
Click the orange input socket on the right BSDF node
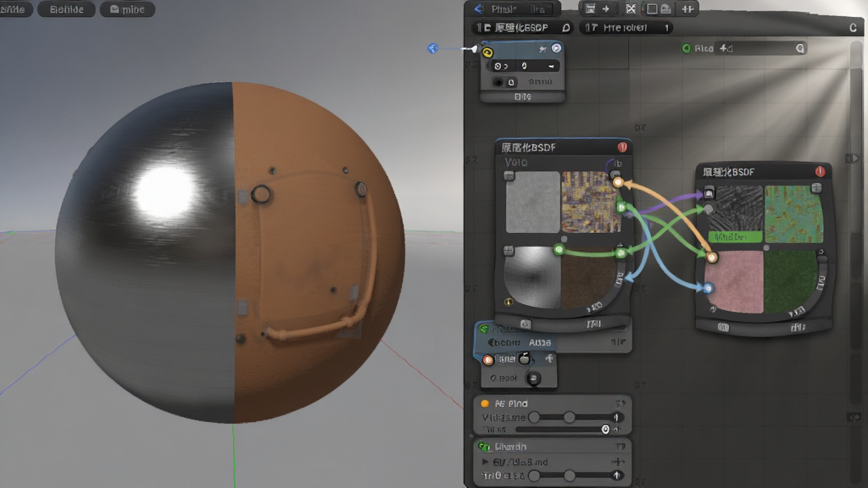[712, 258]
